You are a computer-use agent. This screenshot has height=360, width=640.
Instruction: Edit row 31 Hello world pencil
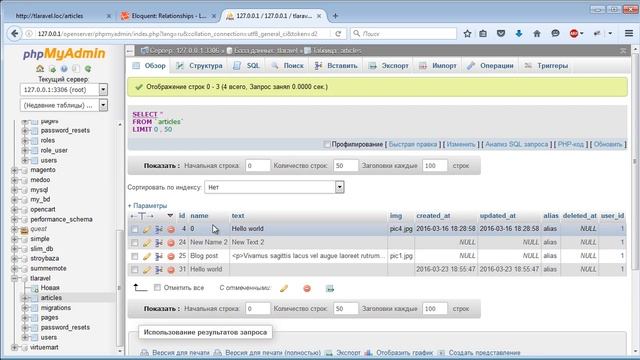point(147,270)
